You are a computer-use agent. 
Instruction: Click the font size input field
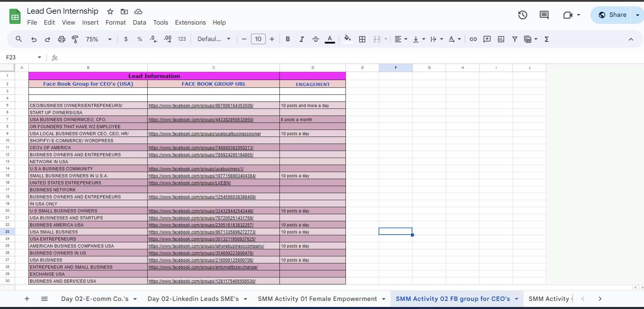pyautogui.click(x=258, y=39)
